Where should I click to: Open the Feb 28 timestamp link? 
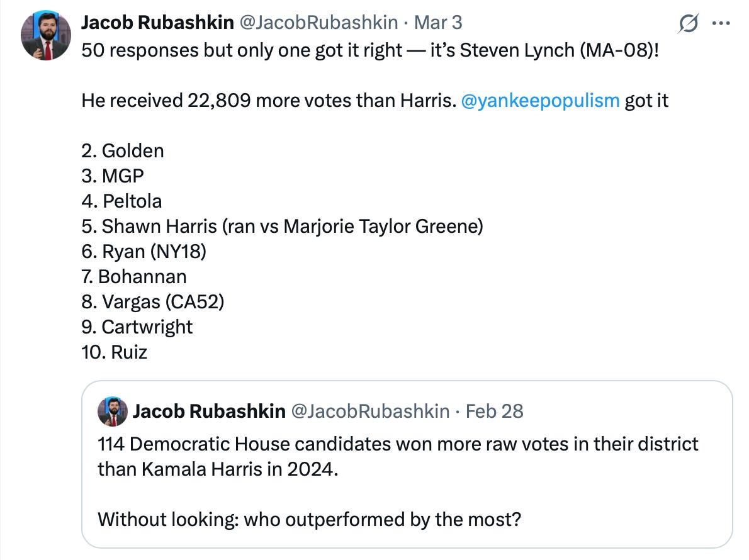[x=495, y=412]
